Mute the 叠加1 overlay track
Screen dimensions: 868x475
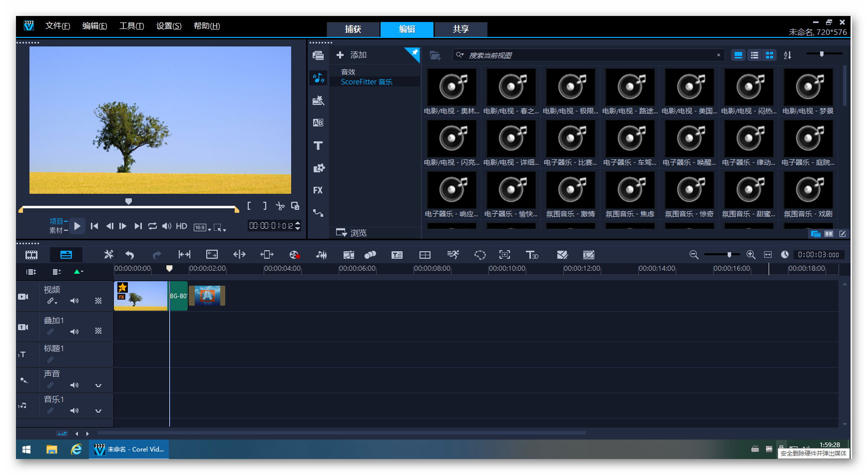coord(74,332)
